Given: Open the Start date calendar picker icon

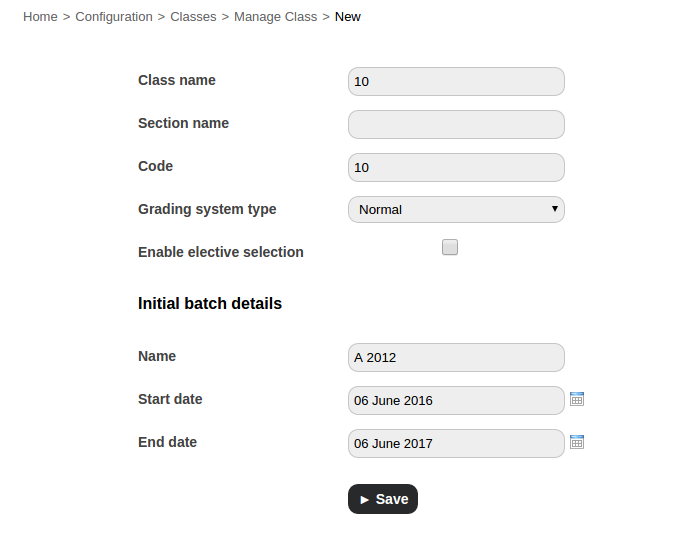Looking at the screenshot, I should (577, 399).
